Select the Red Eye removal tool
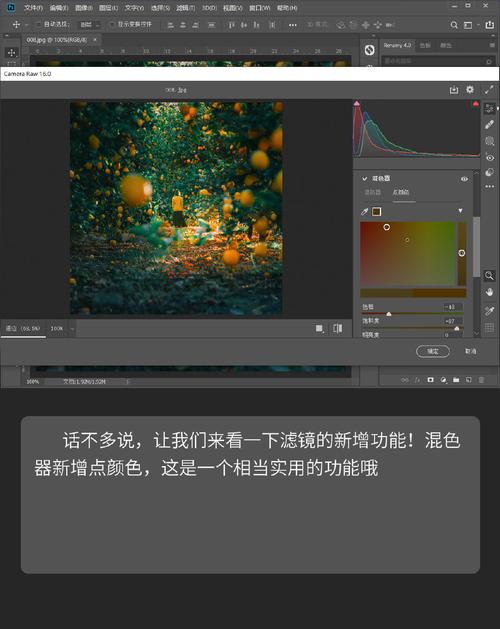Image resolution: width=500 pixels, height=629 pixels. point(490,157)
